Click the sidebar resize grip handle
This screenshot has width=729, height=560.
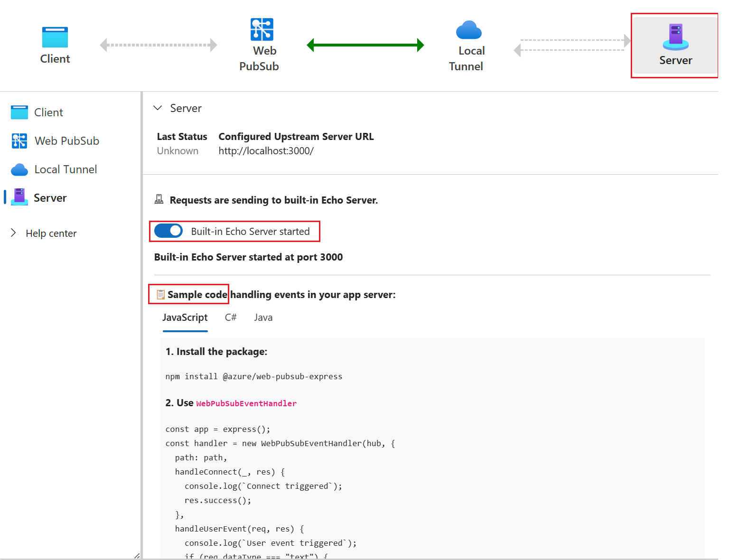137,556
